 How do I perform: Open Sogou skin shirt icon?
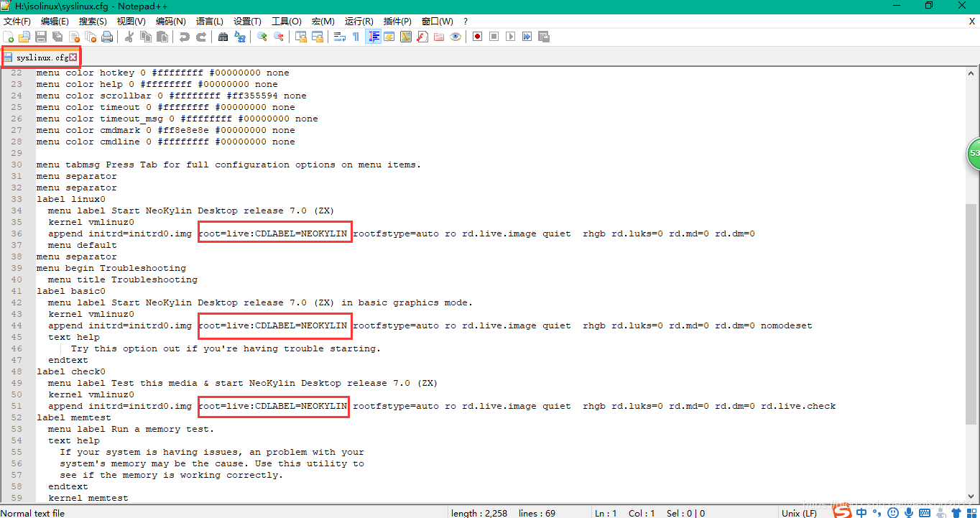[x=956, y=512]
